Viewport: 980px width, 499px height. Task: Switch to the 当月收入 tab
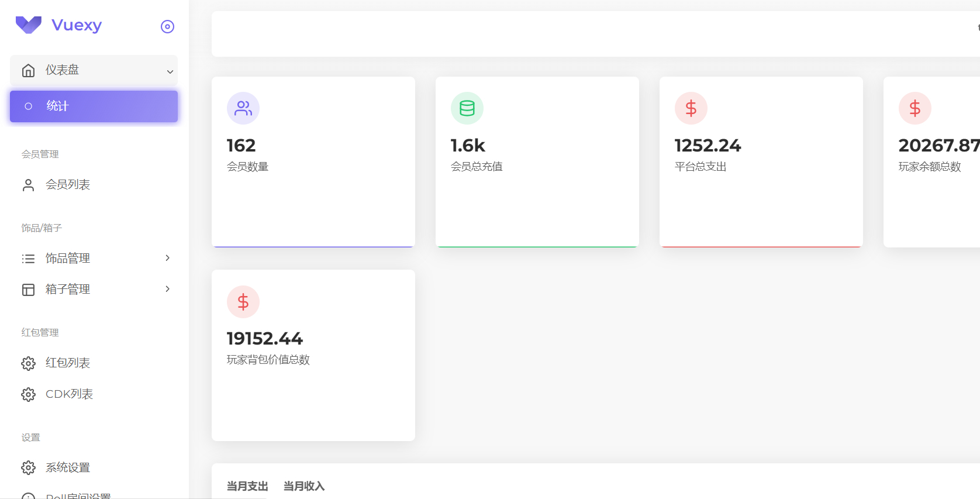pos(303,486)
